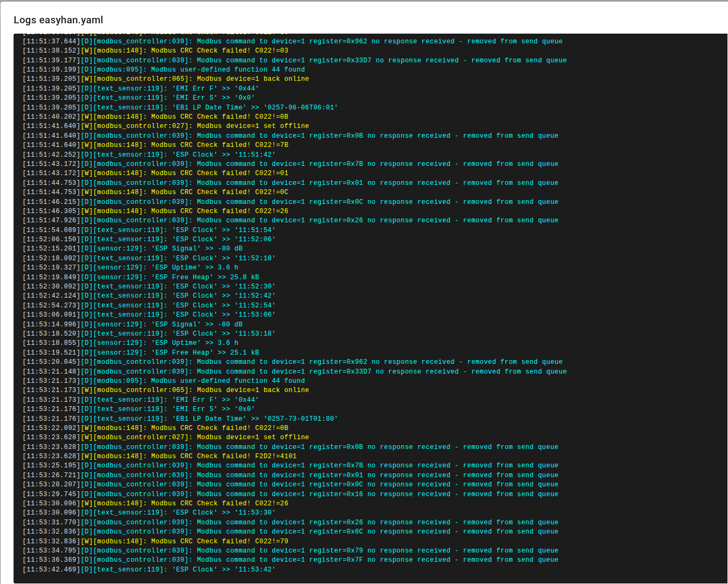This screenshot has width=728, height=584.
Task: Click the log line with '0257-96-06T06:01'
Action: point(180,107)
